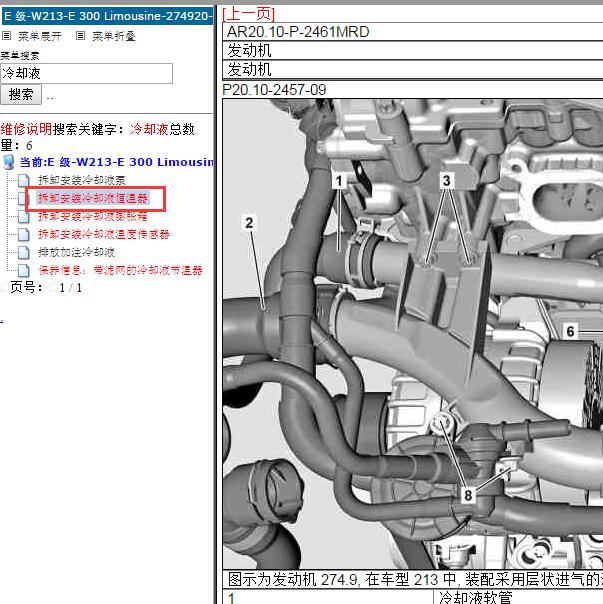The image size is (603, 604).
Task: Expand the menu via 菜单展开 label
Action: point(40,36)
